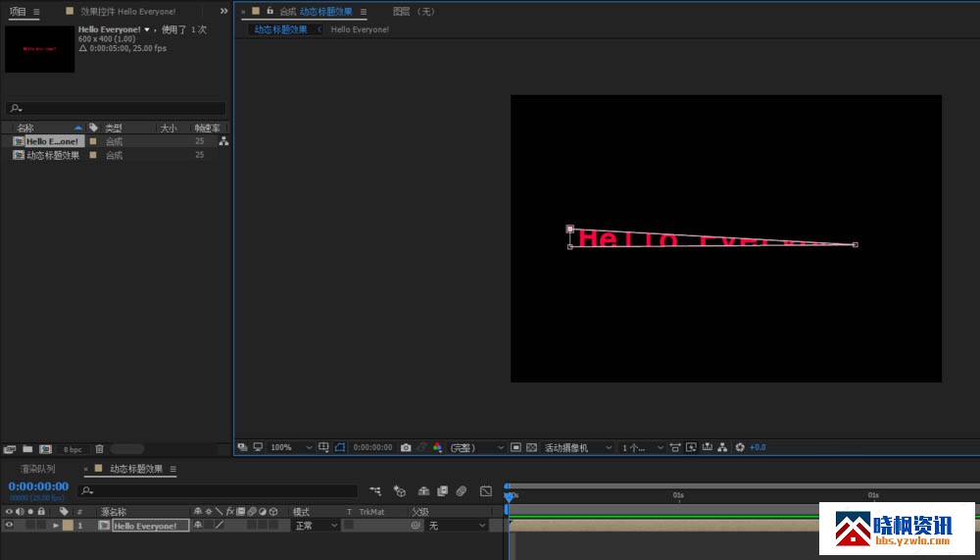Viewport: 980px width, 560px height.
Task: Delete selected item with trash icon
Action: (99, 449)
